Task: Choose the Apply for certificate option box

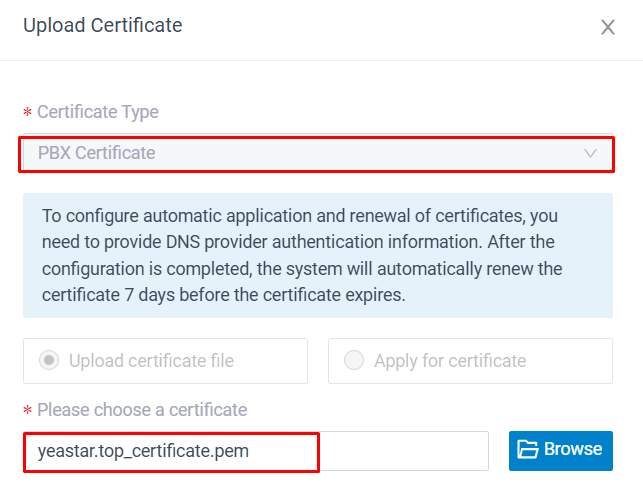Action: [x=470, y=361]
